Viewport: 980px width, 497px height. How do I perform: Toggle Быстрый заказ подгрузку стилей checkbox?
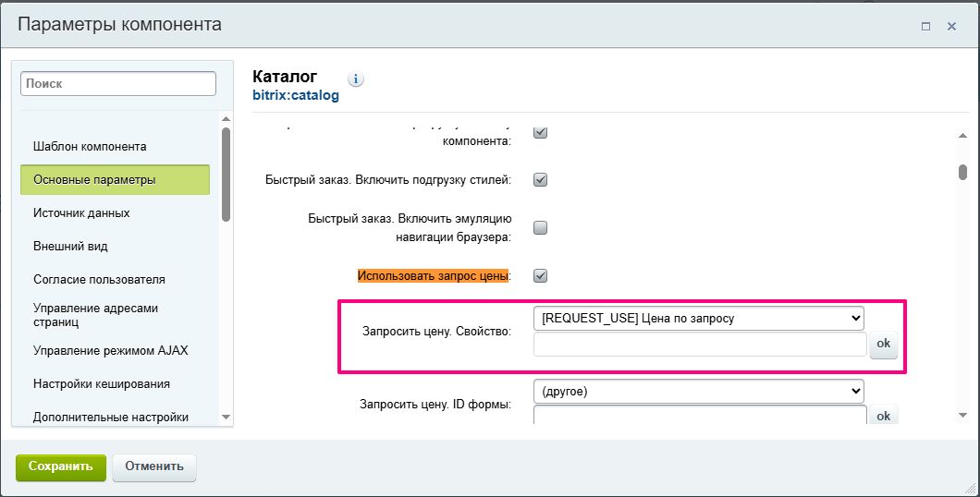541,180
